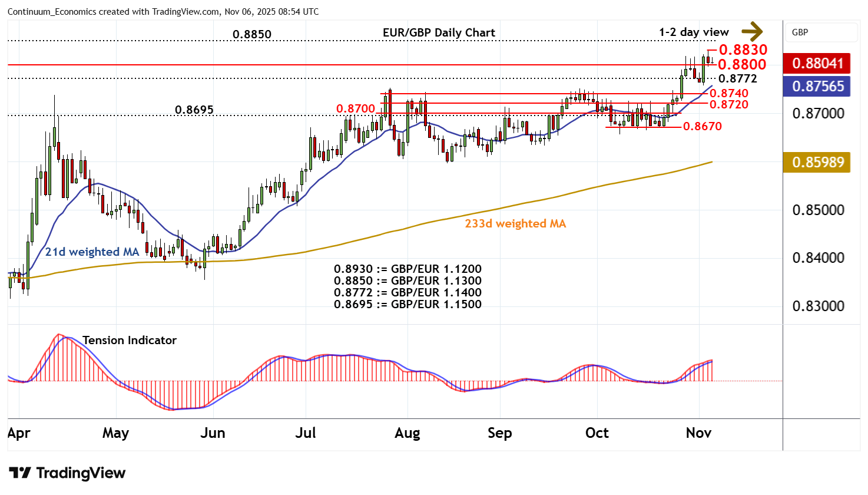Click the TradingView logo icon

point(20,473)
